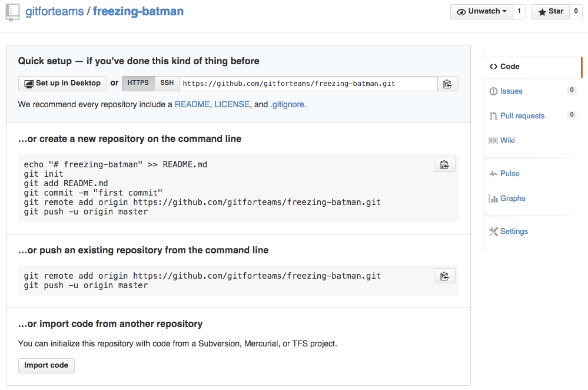This screenshot has width=588, height=390.
Task: Click inside the clone URL text field
Action: click(x=306, y=83)
